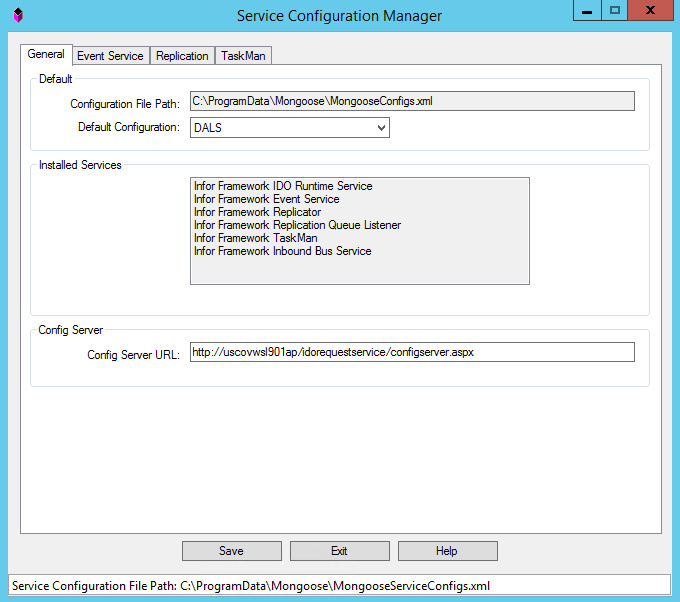Viewport: 680px width, 602px height.
Task: Click the purple app icon in title bar
Action: pos(18,15)
